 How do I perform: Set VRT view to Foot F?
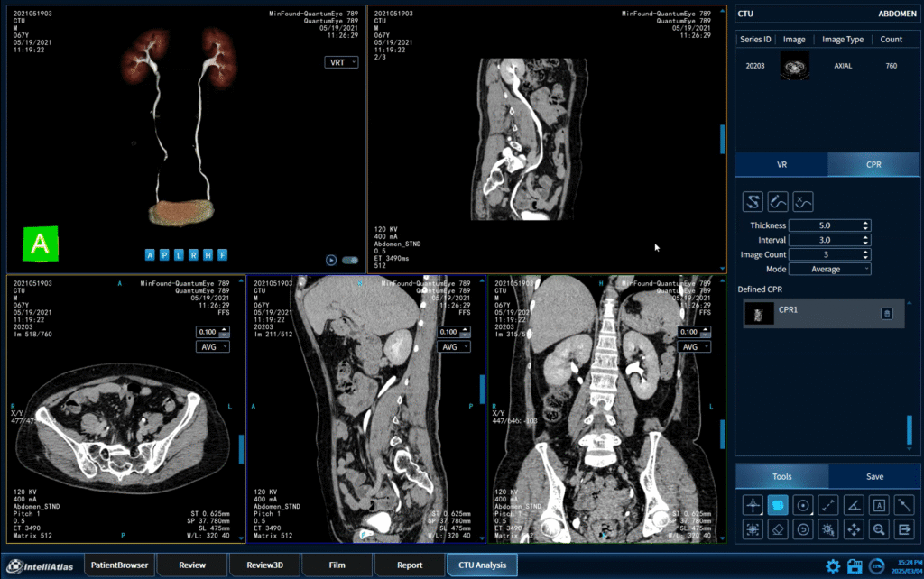pyautogui.click(x=222, y=255)
